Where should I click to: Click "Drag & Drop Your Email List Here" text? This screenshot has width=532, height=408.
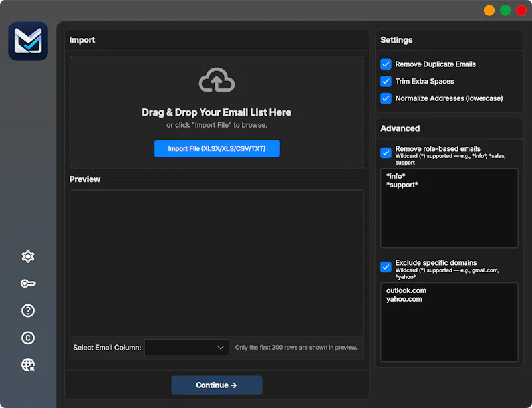217,112
